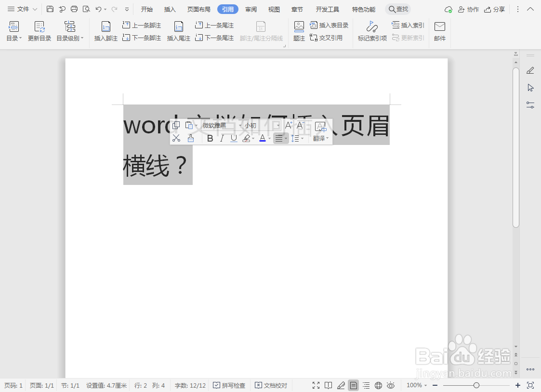Screen dimensions: 541x392
Task: Switch to the 开发工具 (Developer) tab
Action: pyautogui.click(x=327, y=9)
